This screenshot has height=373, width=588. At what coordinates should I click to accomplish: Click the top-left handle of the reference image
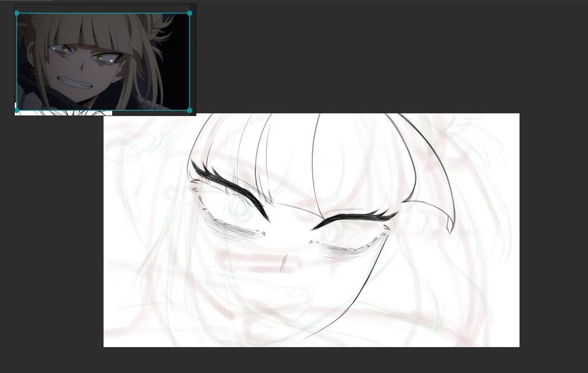(17, 13)
